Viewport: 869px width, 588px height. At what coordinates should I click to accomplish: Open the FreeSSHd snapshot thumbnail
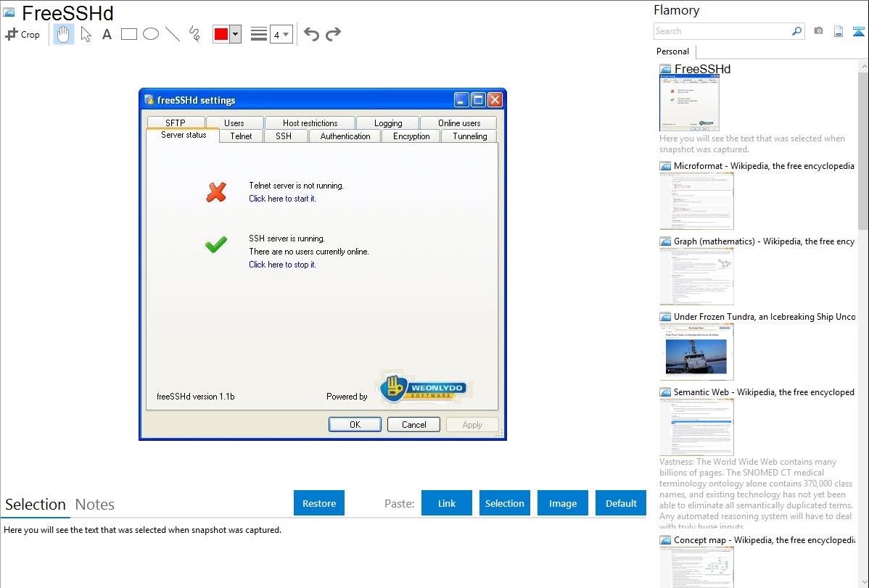tap(689, 103)
